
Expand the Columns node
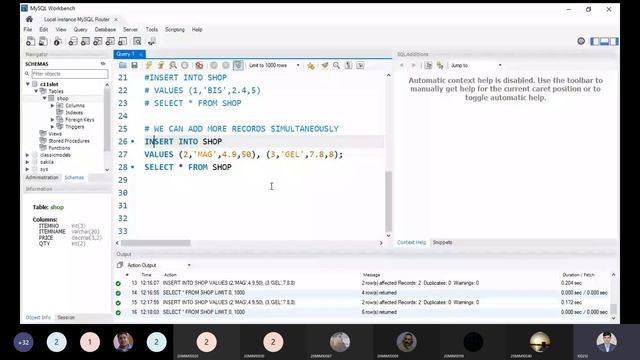[x=52, y=105]
